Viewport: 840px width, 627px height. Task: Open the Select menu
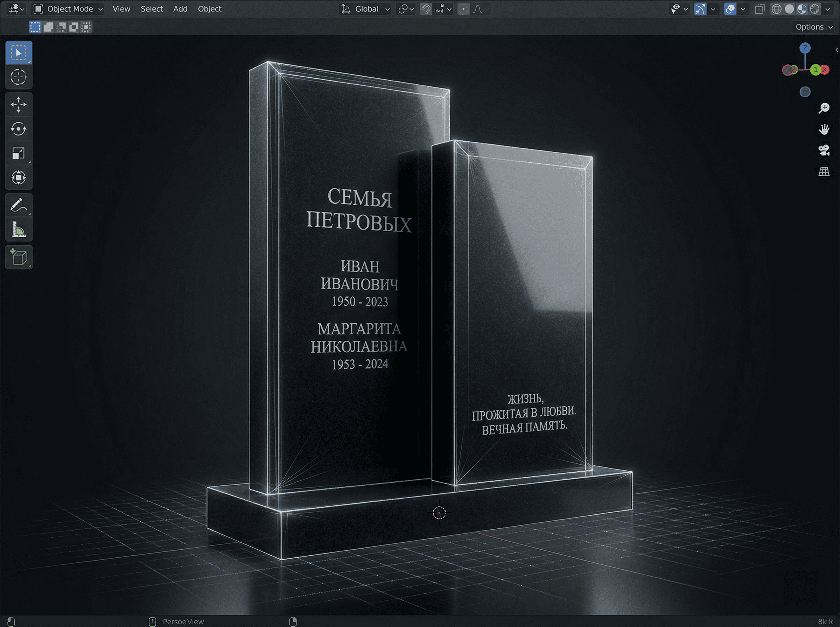point(152,9)
